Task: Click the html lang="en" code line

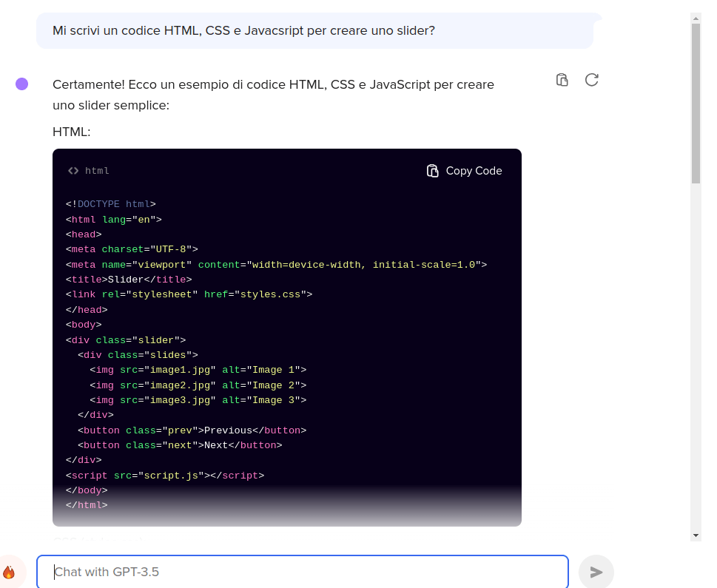Action: pyautogui.click(x=114, y=220)
